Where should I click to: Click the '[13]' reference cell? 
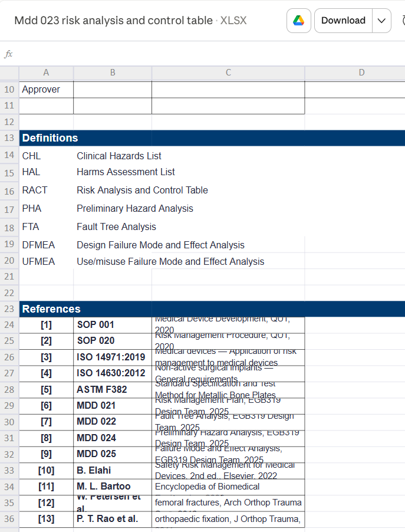click(46, 519)
